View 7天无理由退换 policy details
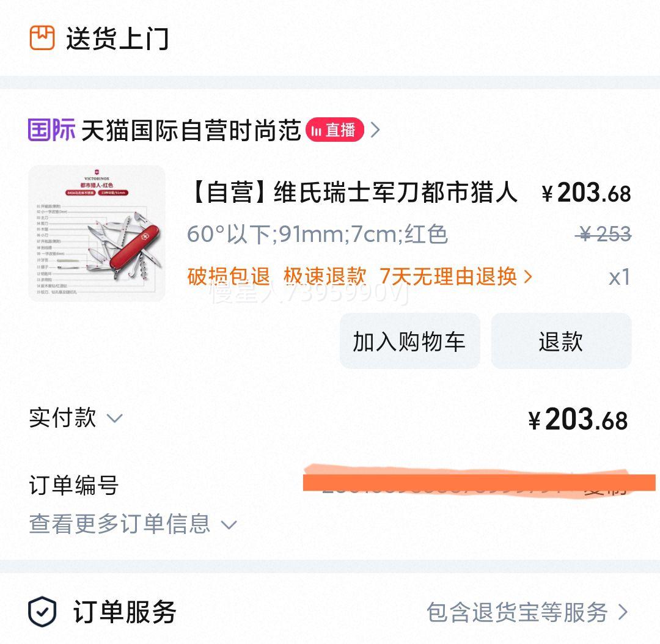Screen dimensions: 660x644 (x=456, y=277)
